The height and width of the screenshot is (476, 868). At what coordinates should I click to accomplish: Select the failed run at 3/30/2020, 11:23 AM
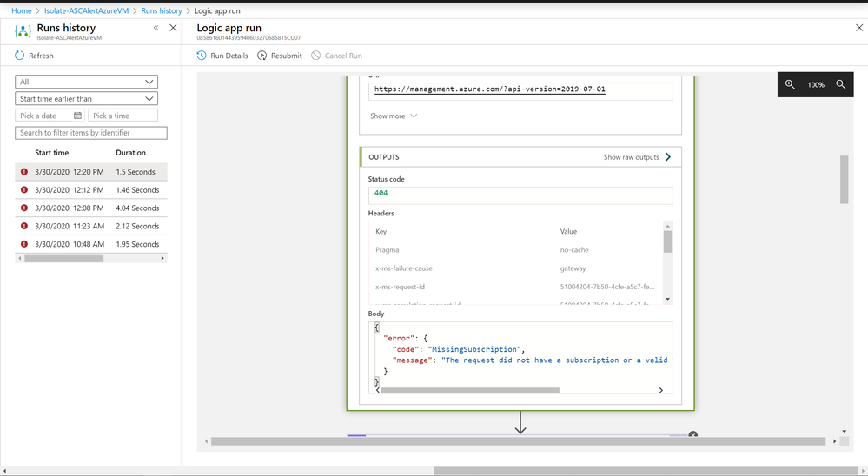click(x=90, y=226)
